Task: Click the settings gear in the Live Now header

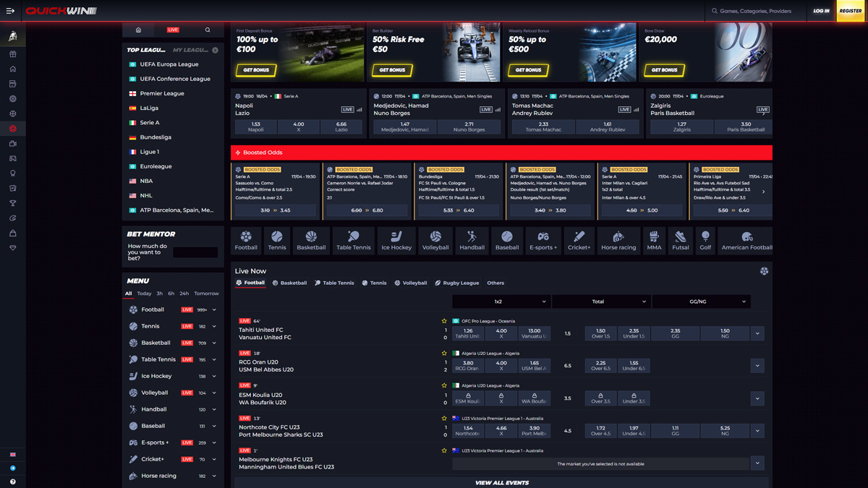Action: (x=765, y=270)
